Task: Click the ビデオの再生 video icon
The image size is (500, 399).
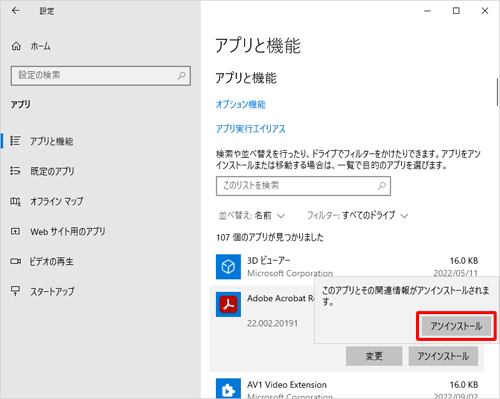Action: 15,261
